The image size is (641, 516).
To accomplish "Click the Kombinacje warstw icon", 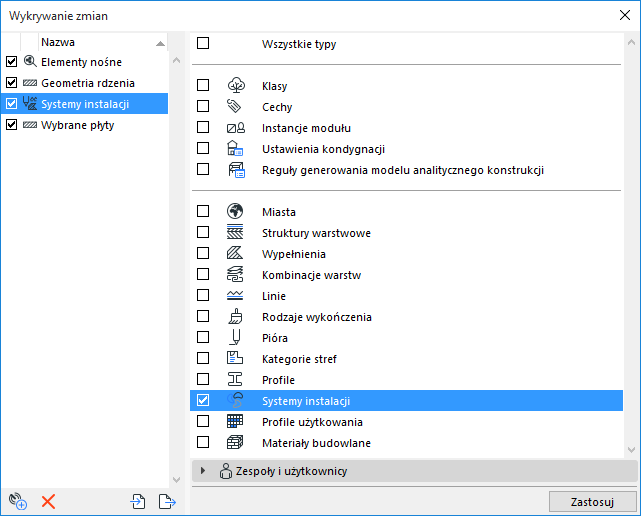I will point(235,274).
